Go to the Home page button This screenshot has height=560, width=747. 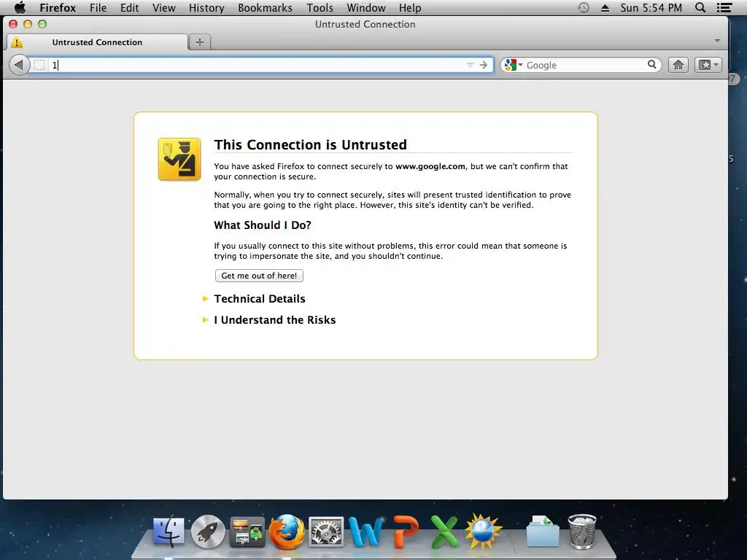pyautogui.click(x=678, y=65)
